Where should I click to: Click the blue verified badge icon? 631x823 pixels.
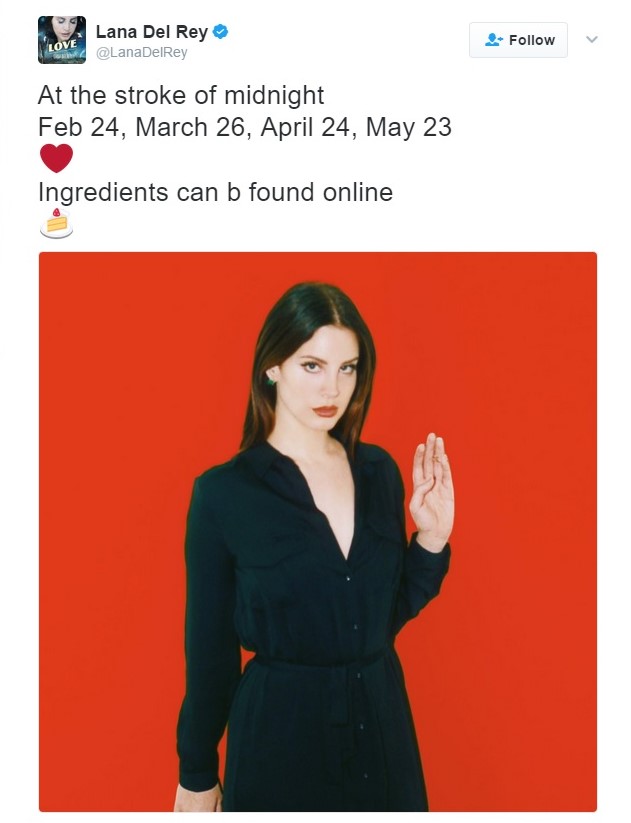pos(220,31)
